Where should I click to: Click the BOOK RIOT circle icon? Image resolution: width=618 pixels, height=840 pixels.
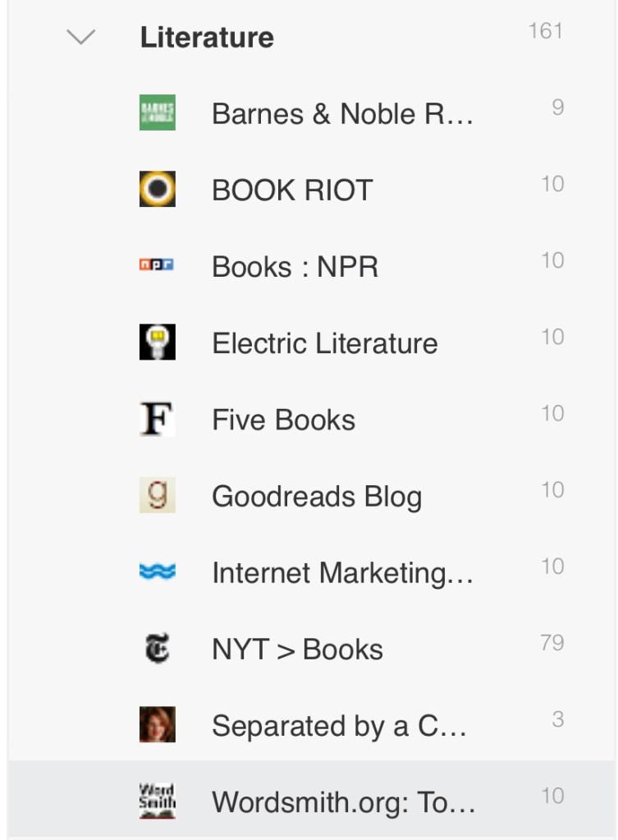coord(158,190)
